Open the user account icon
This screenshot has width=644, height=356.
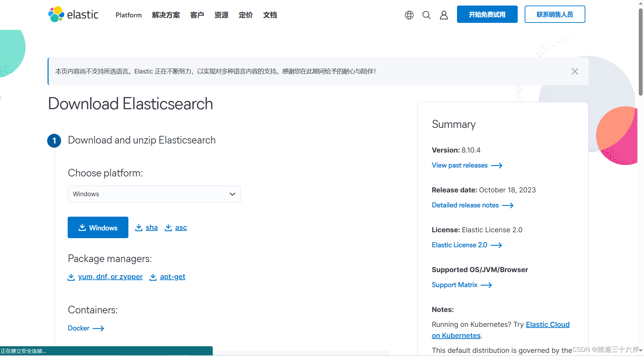444,15
